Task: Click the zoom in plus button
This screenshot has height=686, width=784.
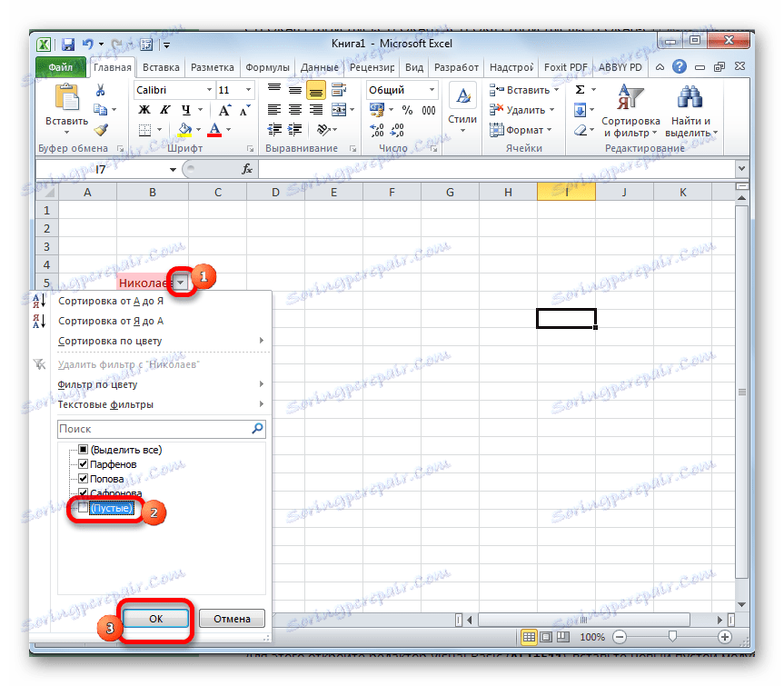Action: [725, 637]
